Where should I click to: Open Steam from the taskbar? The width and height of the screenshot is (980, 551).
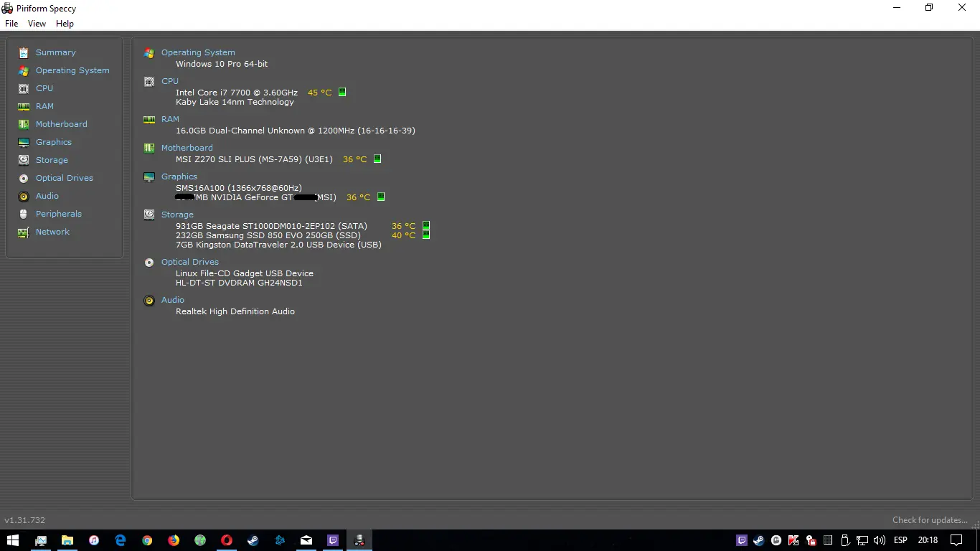click(253, 540)
